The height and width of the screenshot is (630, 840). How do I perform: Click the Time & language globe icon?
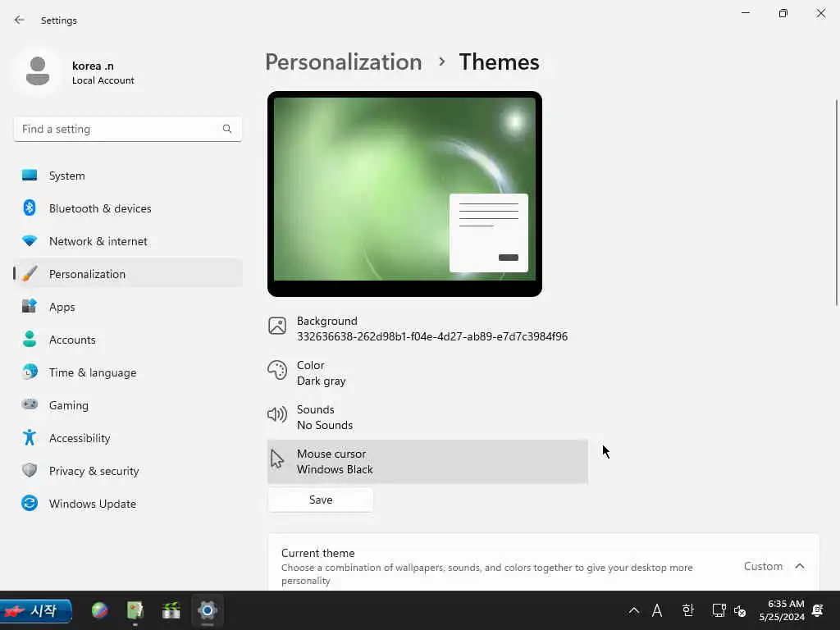coord(30,372)
